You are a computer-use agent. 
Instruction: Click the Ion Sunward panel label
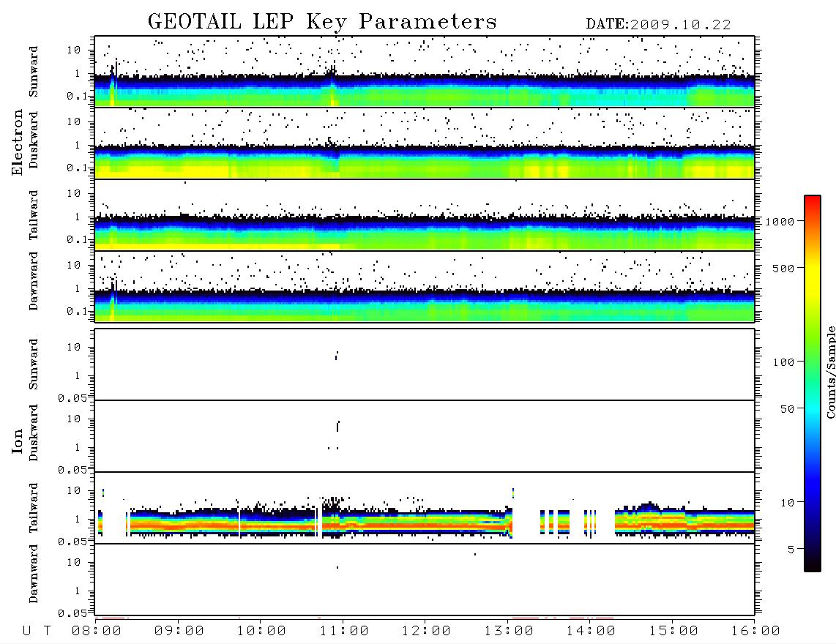click(x=34, y=364)
